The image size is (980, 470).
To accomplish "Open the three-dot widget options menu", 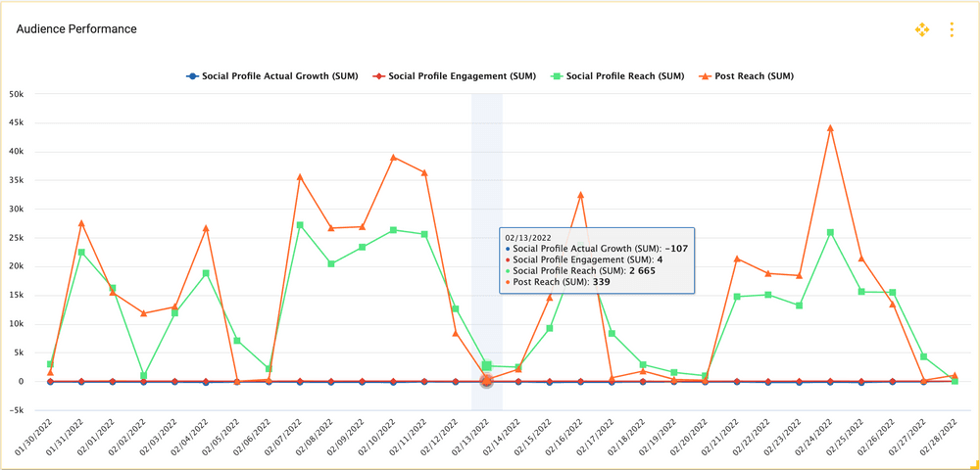I will tap(951, 30).
